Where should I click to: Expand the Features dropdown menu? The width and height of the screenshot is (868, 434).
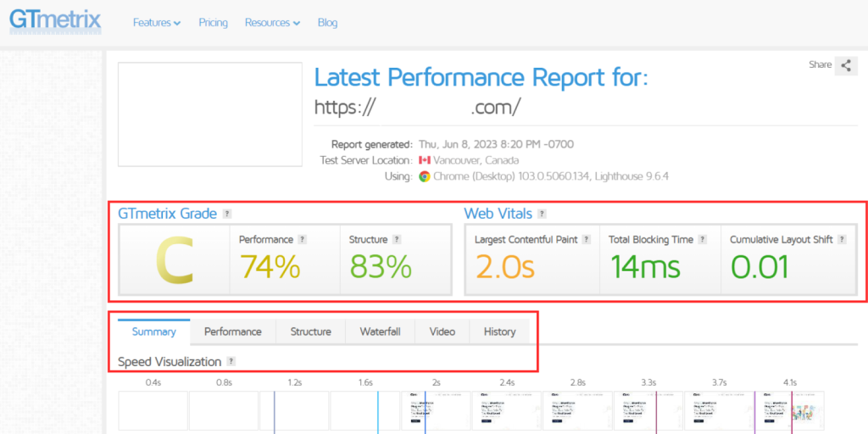[157, 23]
